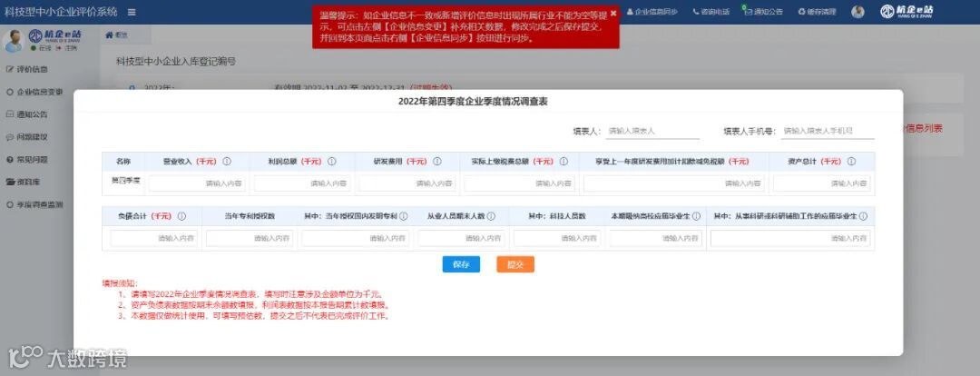Image resolution: width=980 pixels, height=376 pixels.
Task: Click the 当年授权国内发明专利 input field
Action: click(x=355, y=238)
